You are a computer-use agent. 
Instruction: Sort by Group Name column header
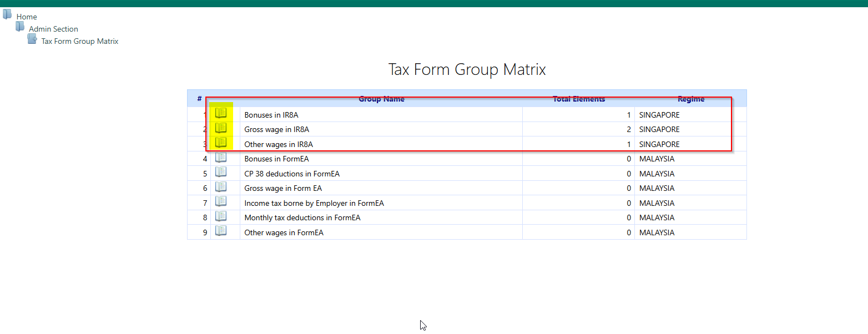381,99
